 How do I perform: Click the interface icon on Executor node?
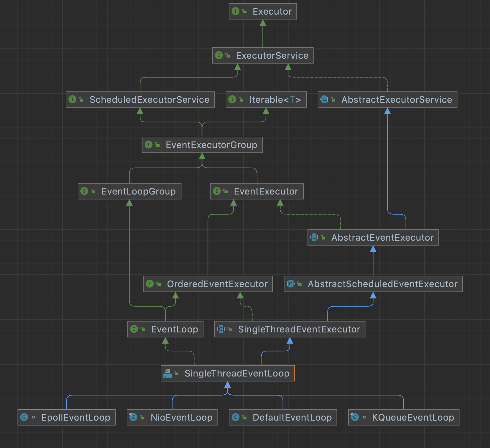tap(235, 11)
